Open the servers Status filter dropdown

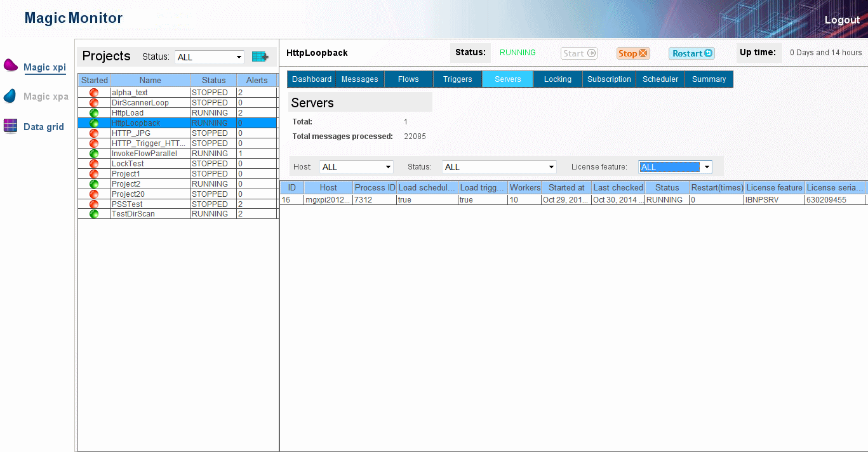point(499,167)
